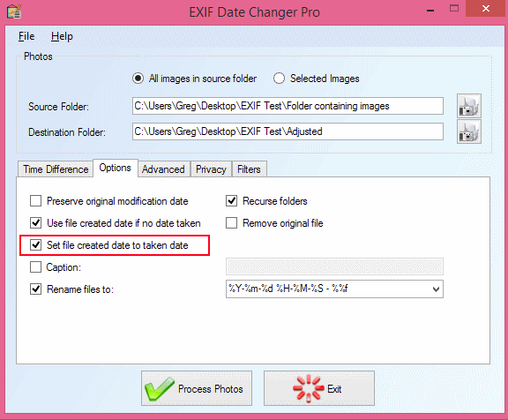Click the Source Folder path field
The image size is (508, 420).
288,106
